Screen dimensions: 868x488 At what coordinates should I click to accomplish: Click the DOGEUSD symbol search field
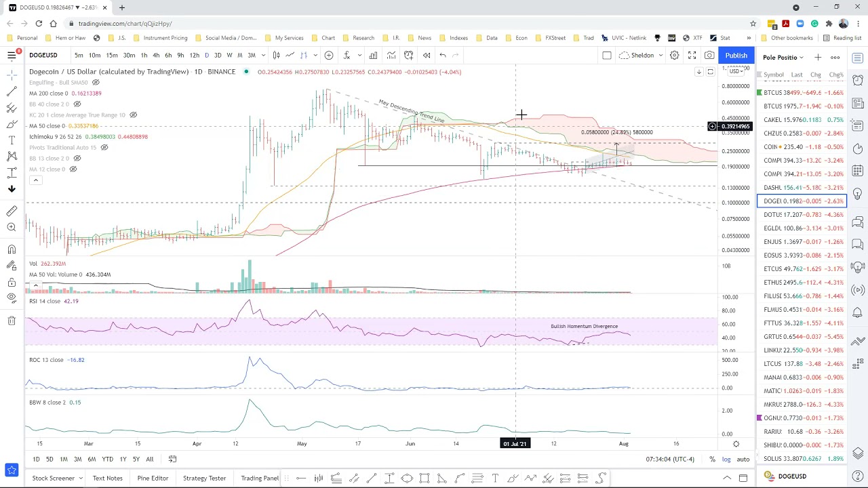[x=43, y=55]
